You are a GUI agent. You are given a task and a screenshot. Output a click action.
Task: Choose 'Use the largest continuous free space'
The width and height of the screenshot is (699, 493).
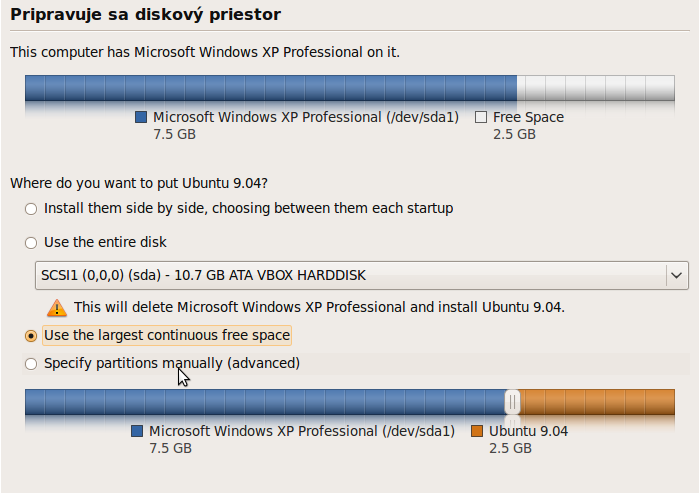[x=31, y=336]
